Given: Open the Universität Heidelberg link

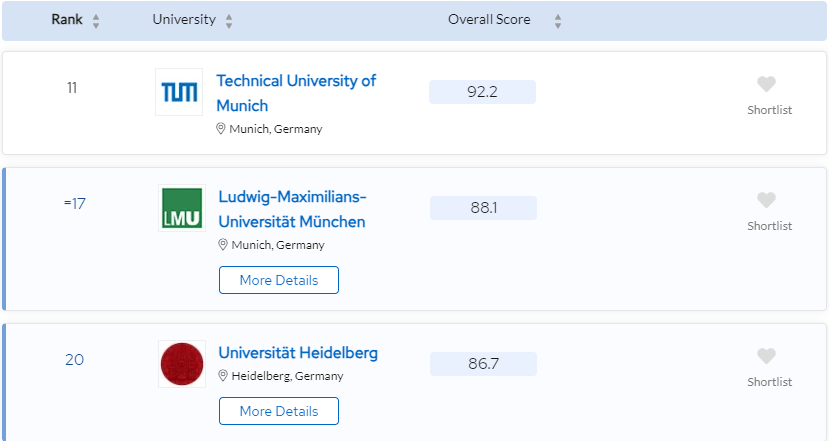Looking at the screenshot, I should 298,353.
